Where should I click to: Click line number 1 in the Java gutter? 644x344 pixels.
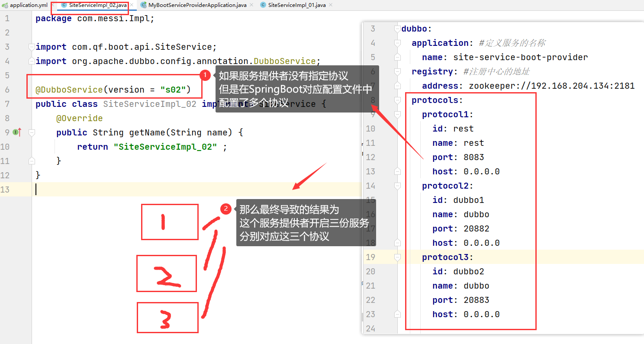(x=7, y=19)
